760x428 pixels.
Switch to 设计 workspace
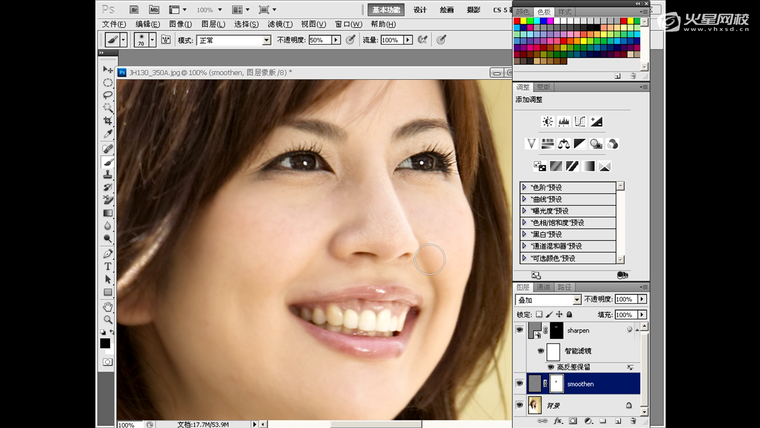pos(420,9)
